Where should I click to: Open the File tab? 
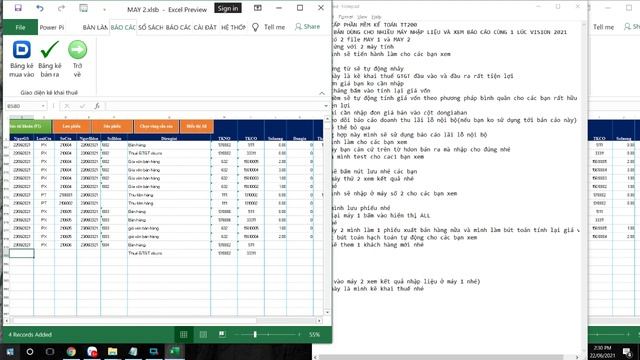click(x=20, y=27)
